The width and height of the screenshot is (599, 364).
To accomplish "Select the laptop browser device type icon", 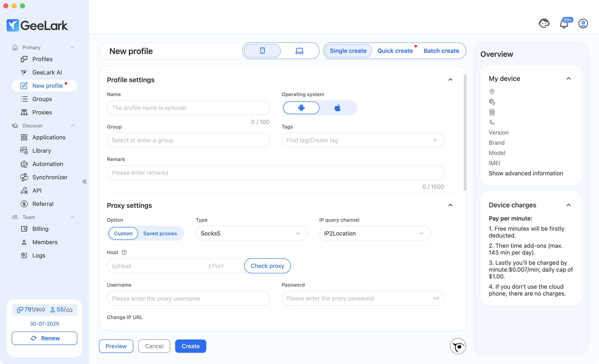I will click(x=299, y=51).
